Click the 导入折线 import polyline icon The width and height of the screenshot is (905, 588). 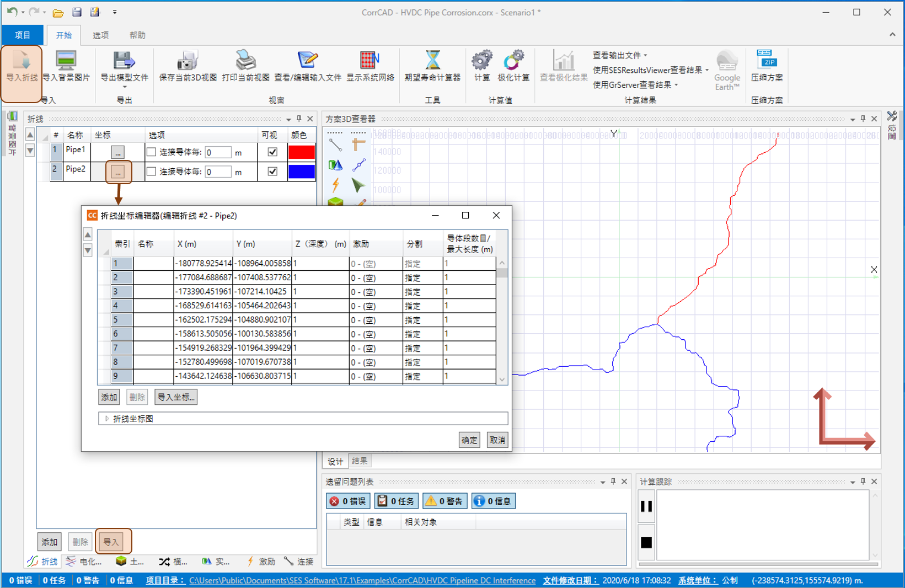pyautogui.click(x=22, y=60)
